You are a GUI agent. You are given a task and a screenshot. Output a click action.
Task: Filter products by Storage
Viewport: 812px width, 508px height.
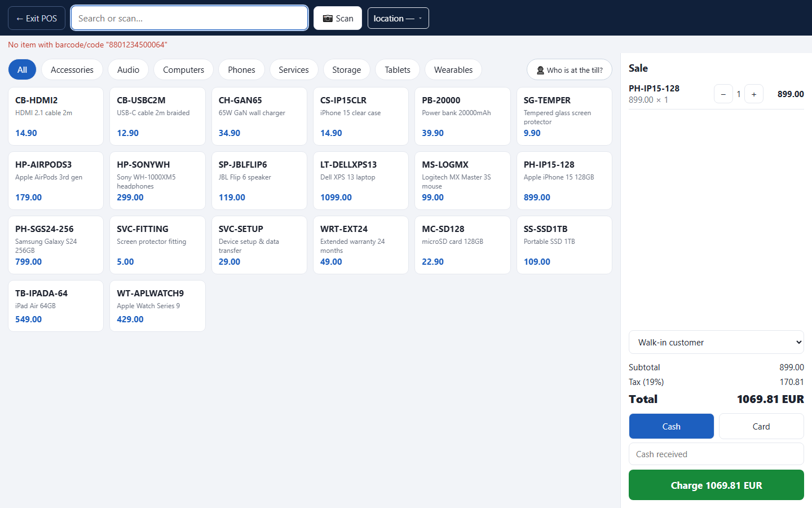click(346, 69)
